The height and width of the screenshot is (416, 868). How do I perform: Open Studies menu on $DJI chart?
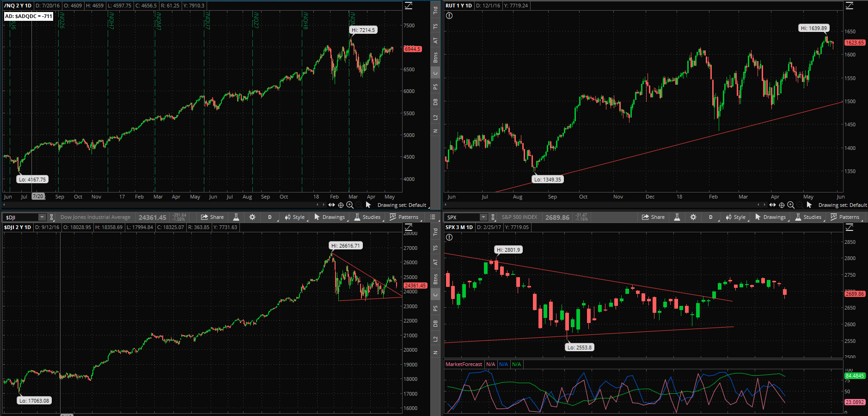(367, 217)
